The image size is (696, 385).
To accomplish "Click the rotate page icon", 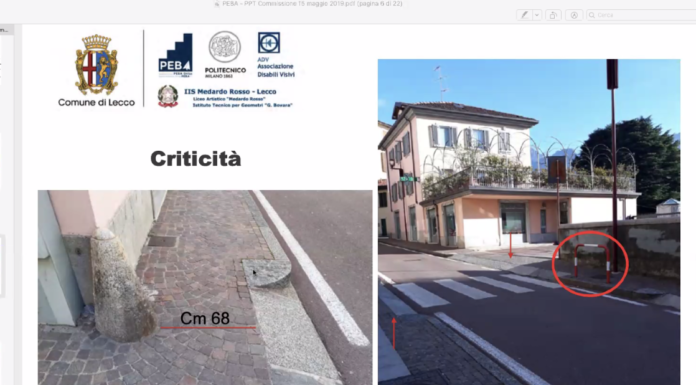I will pos(553,15).
